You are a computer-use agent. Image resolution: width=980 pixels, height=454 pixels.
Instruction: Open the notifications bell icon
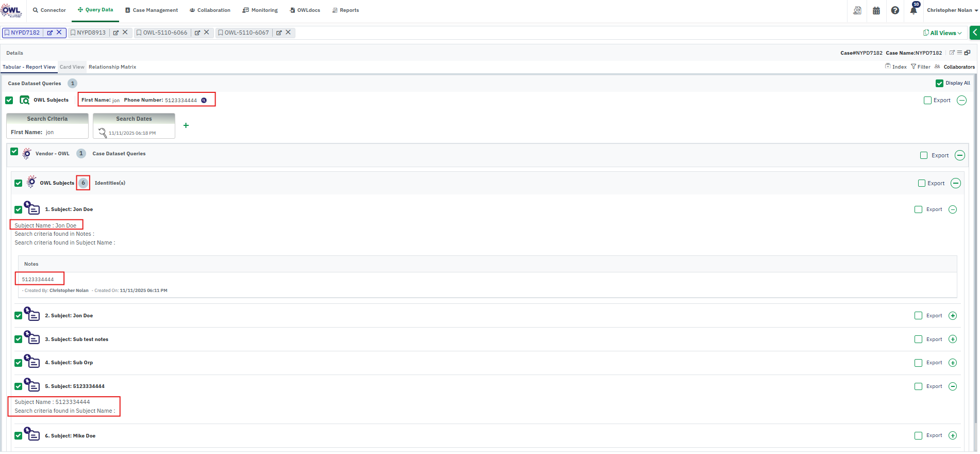coord(913,10)
